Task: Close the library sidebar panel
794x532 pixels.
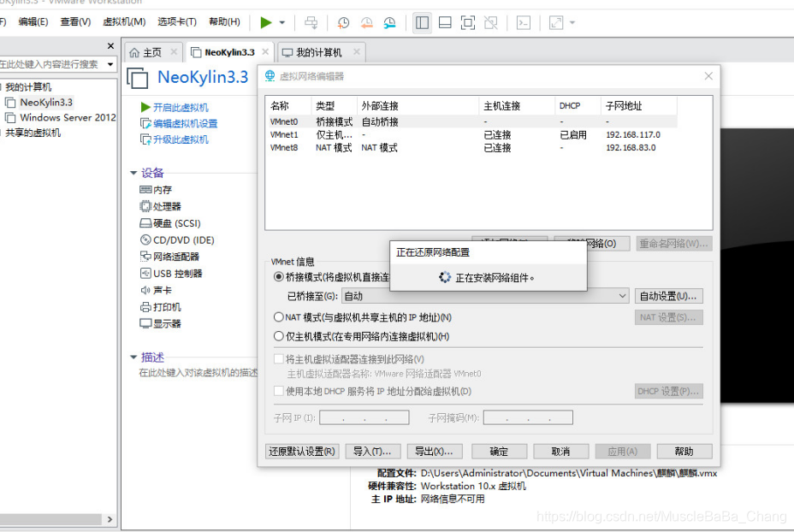Action: pyautogui.click(x=111, y=46)
